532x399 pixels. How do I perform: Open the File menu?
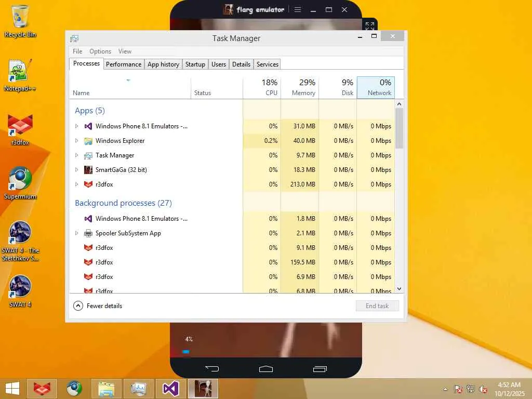pos(77,51)
